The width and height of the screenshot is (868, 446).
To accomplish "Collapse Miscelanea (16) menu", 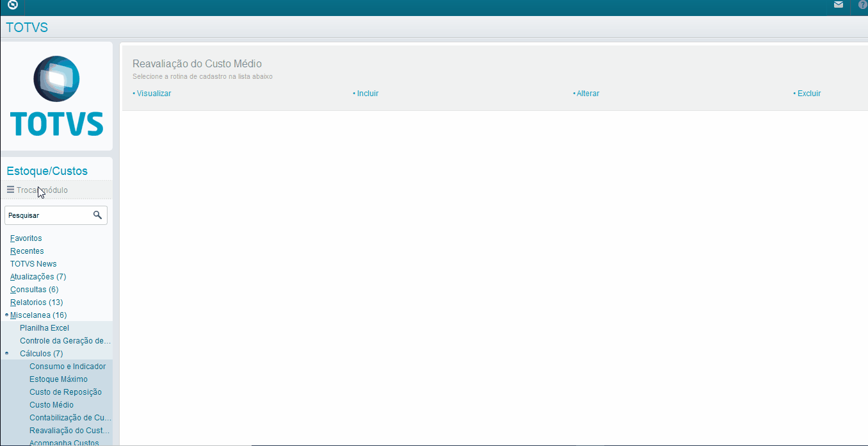I will pyautogui.click(x=38, y=315).
